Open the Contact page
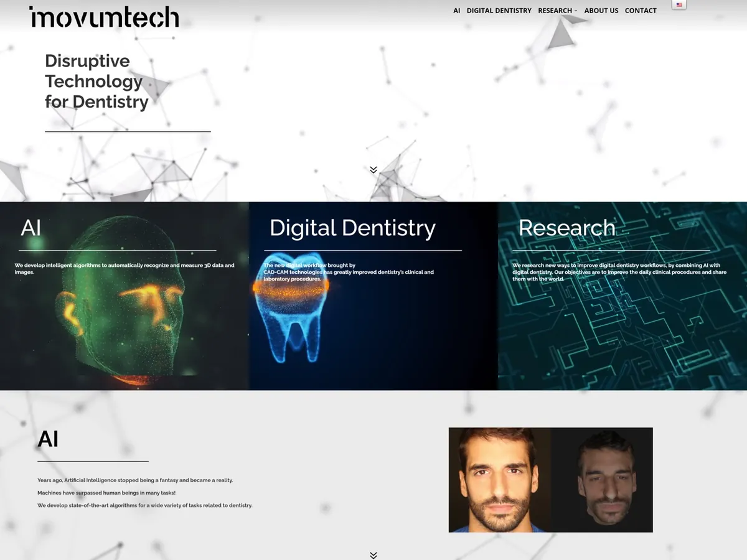Viewport: 747px width, 560px height. [641, 11]
